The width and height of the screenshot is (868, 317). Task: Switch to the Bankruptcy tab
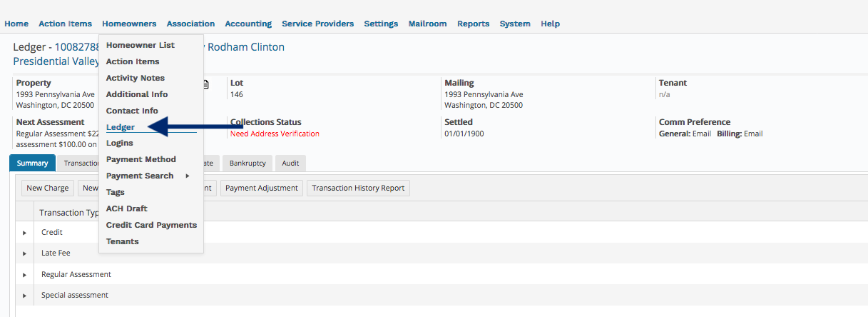coord(247,163)
